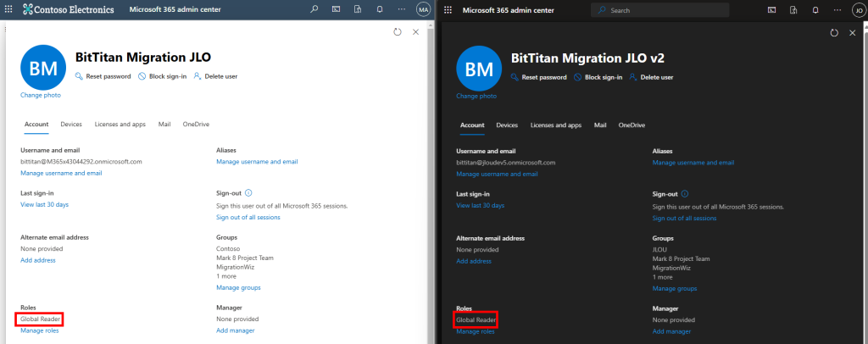Delete user in the light panel

coord(215,76)
